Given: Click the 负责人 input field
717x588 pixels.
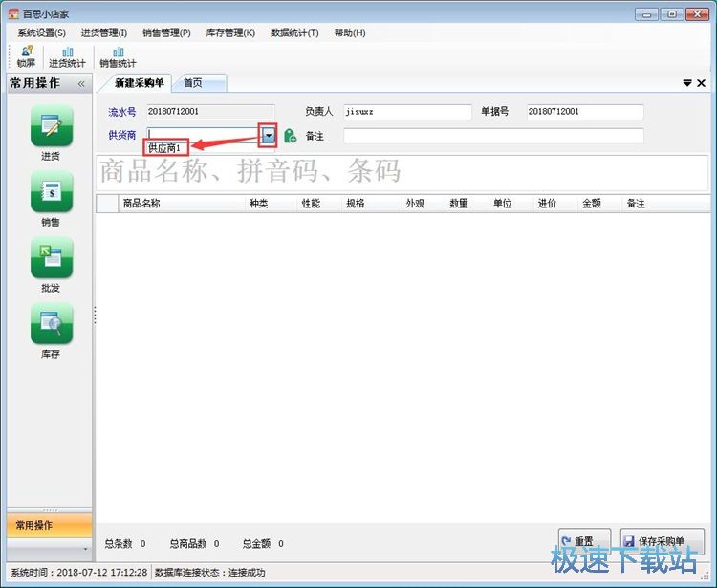Looking at the screenshot, I should click(x=407, y=112).
